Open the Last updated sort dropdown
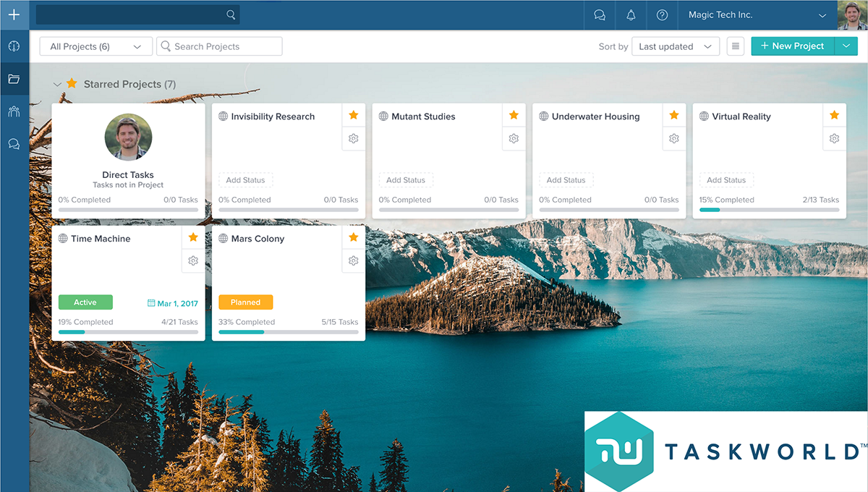Screen dimensions: 868x492 click(675, 46)
